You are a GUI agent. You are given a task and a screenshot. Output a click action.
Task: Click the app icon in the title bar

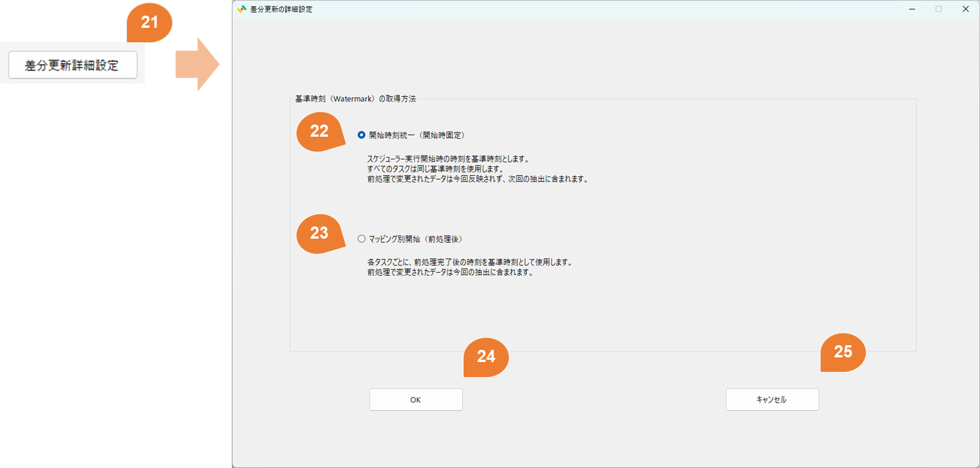click(242, 9)
